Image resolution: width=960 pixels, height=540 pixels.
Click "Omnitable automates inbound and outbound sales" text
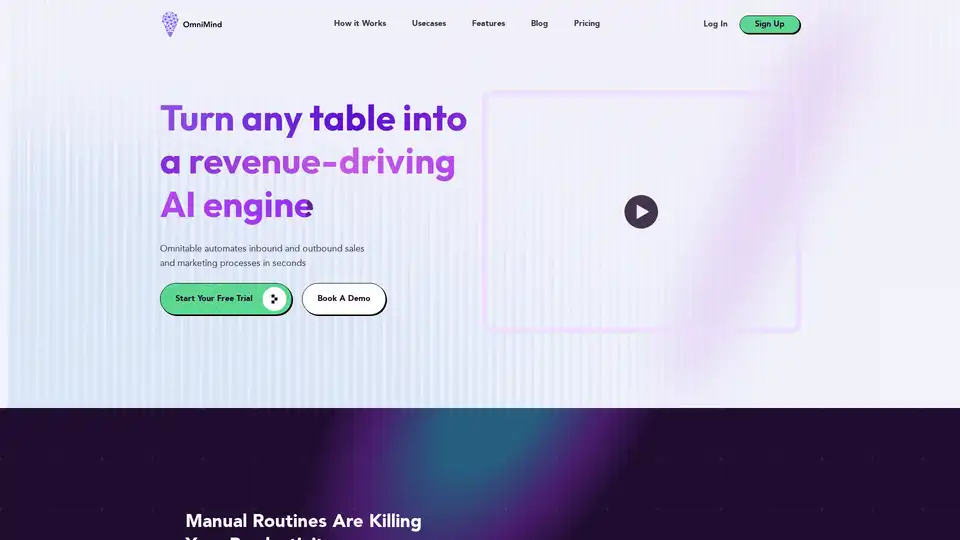(262, 247)
